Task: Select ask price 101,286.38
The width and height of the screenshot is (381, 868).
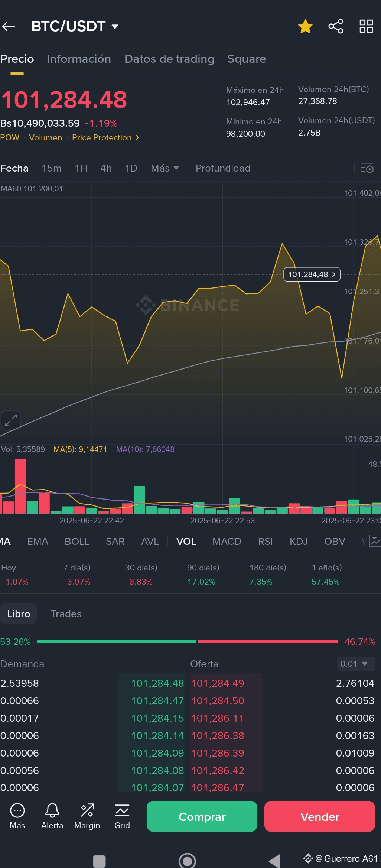Action: click(x=218, y=736)
